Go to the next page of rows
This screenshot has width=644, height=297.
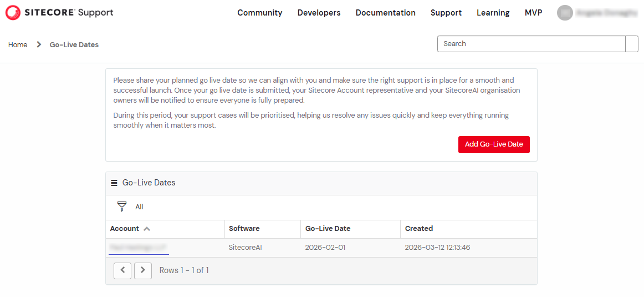click(143, 270)
